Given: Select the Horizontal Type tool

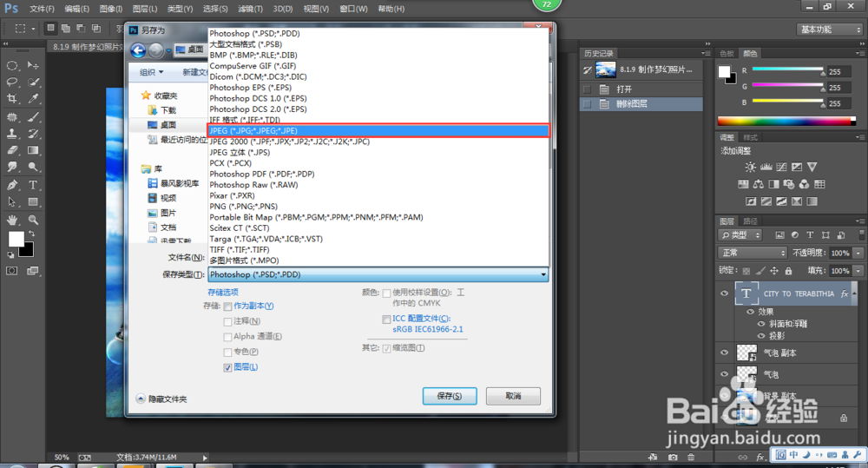Looking at the screenshot, I should coord(33,185).
